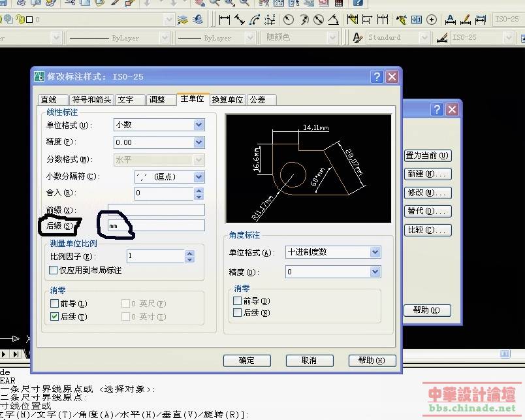Open the Dimension Style icon beside ISO-25

pyautogui.click(x=442, y=37)
